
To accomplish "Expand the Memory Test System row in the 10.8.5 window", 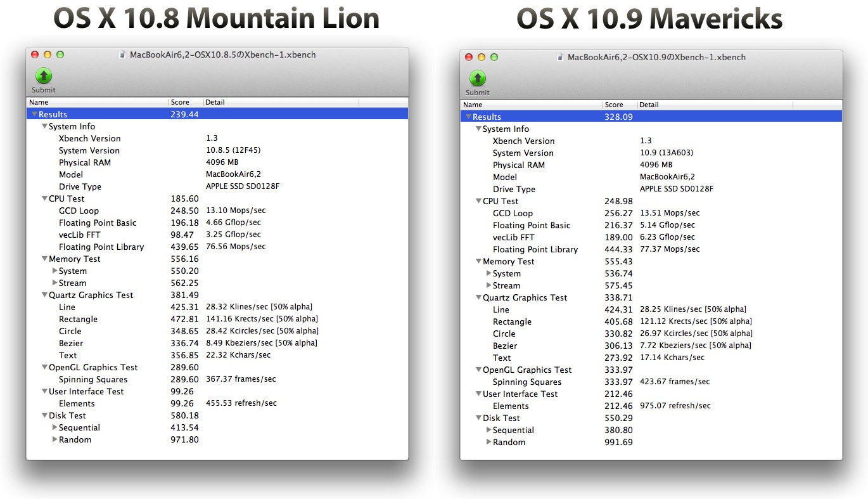I will coord(54,271).
